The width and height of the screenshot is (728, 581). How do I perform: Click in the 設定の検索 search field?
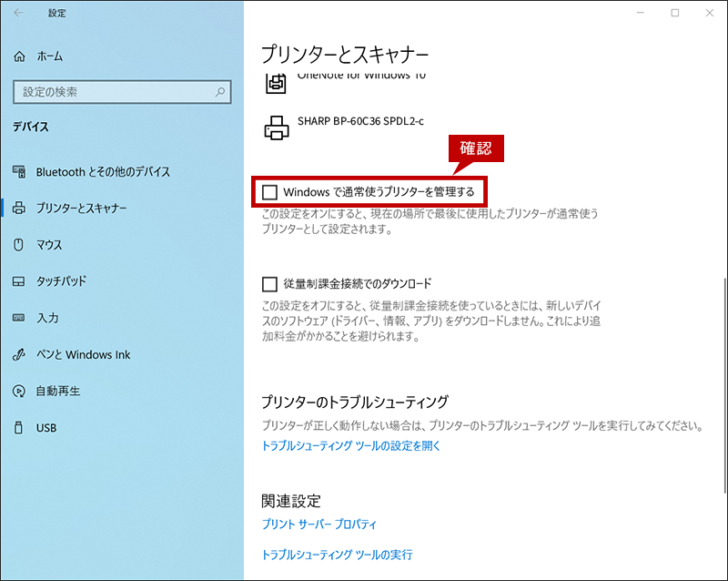109,92
